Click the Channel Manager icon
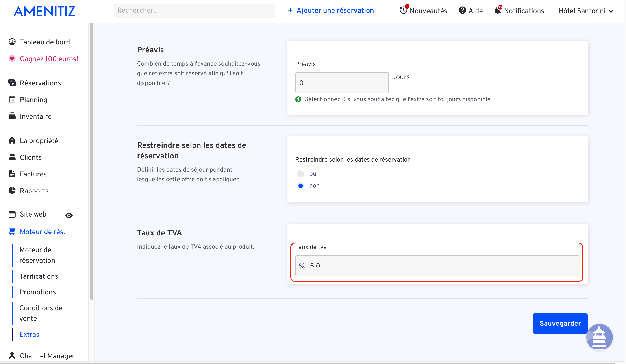The image size is (626, 364). click(12, 356)
